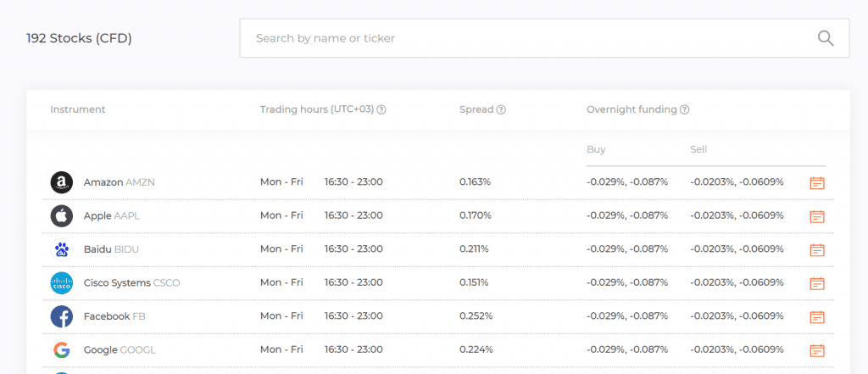Select the Baidu BIDU instrument name
The width and height of the screenshot is (868, 374).
111,249
